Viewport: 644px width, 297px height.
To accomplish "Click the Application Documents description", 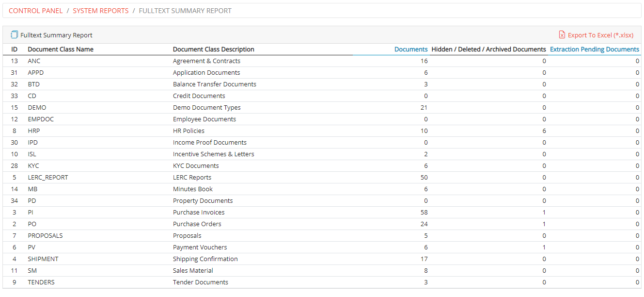I will coord(206,73).
